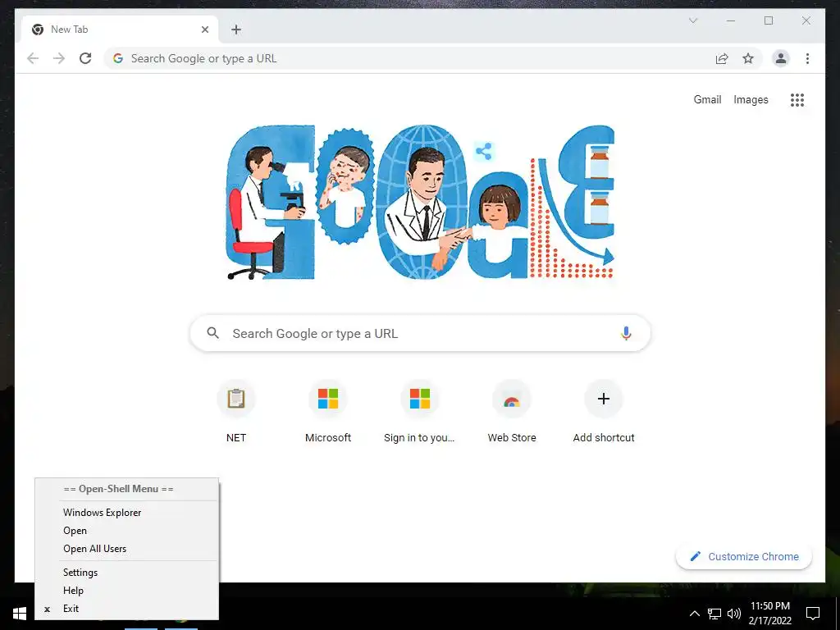Minimize the Chrome window
The width and height of the screenshot is (840, 630).
(x=731, y=21)
